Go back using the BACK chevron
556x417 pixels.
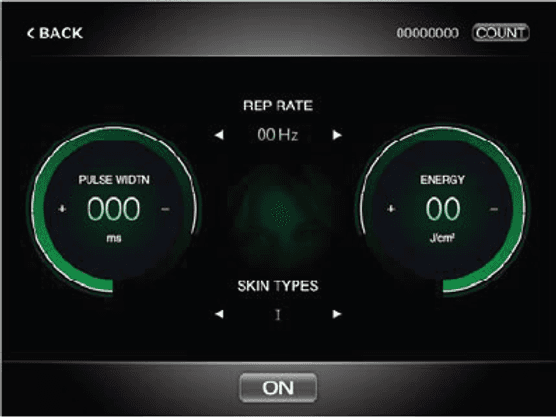pyautogui.click(x=55, y=33)
